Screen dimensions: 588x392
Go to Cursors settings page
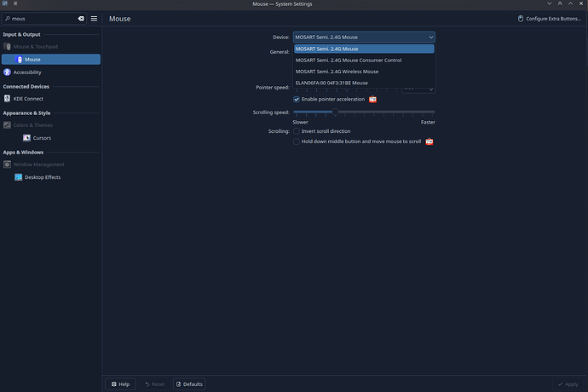pyautogui.click(x=42, y=137)
